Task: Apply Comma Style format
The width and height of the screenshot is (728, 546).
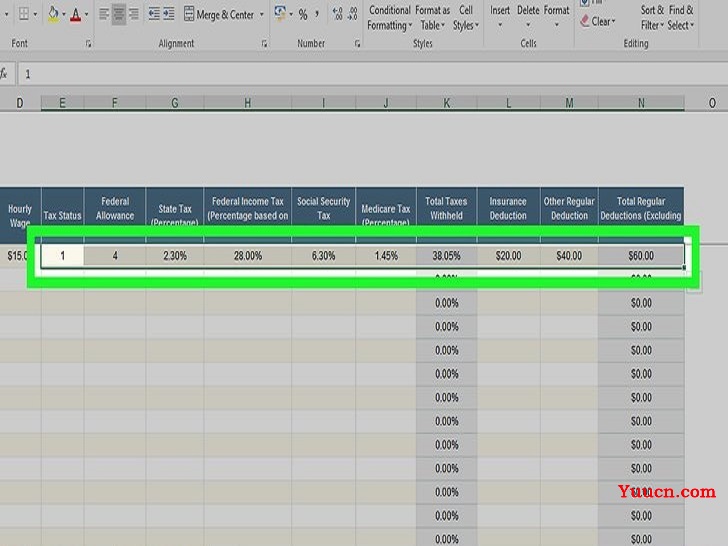Action: click(x=317, y=14)
